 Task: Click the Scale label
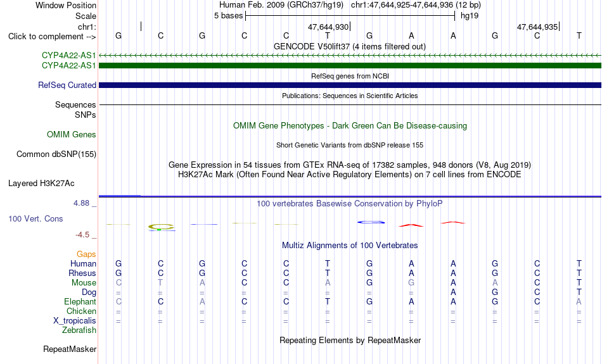click(86, 16)
